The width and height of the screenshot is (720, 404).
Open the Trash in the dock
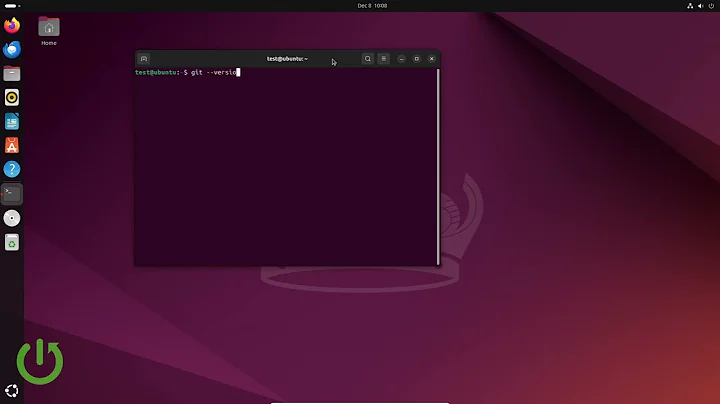pos(12,242)
